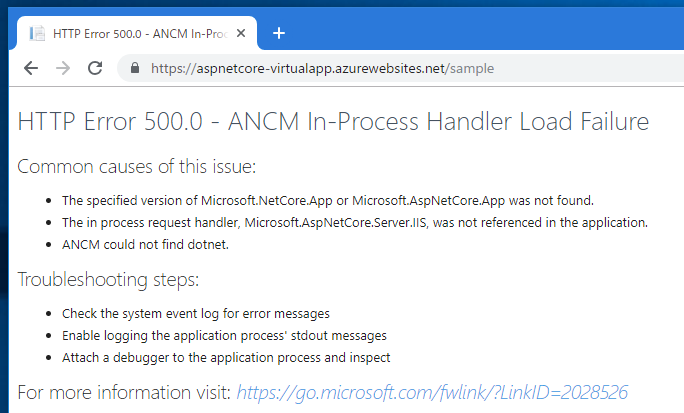This screenshot has height=413, width=684.
Task: Close the HTTP Error 500.0 tab
Action: tap(241, 33)
